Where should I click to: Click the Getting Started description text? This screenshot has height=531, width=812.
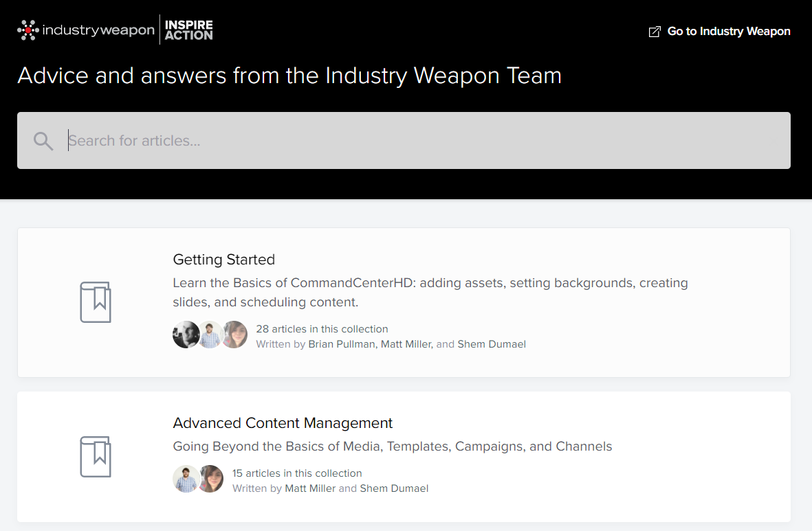(430, 293)
